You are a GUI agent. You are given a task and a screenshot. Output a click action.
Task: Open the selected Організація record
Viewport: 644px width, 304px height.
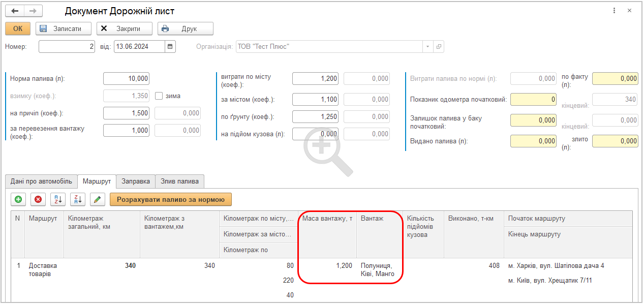pyautogui.click(x=439, y=46)
